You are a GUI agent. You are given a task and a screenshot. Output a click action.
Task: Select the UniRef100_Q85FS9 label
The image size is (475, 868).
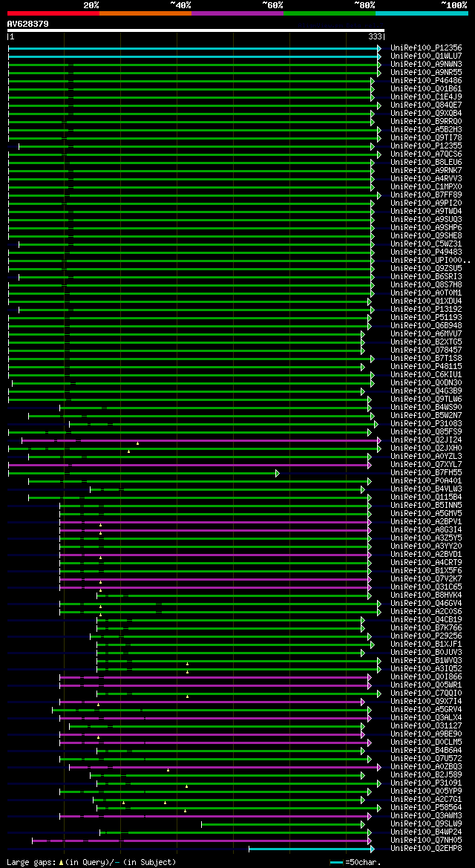point(426,432)
